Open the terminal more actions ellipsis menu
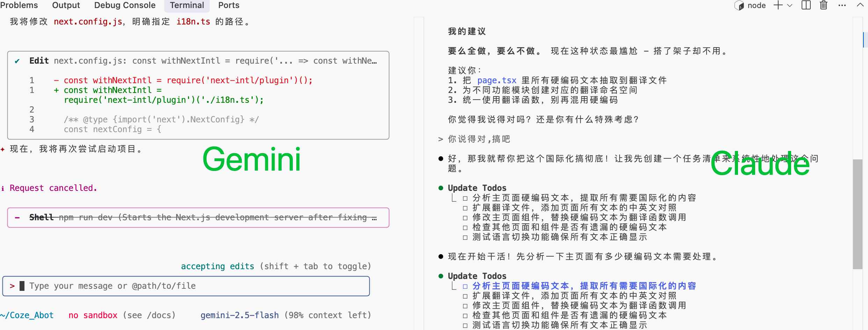The image size is (868, 330). click(842, 5)
